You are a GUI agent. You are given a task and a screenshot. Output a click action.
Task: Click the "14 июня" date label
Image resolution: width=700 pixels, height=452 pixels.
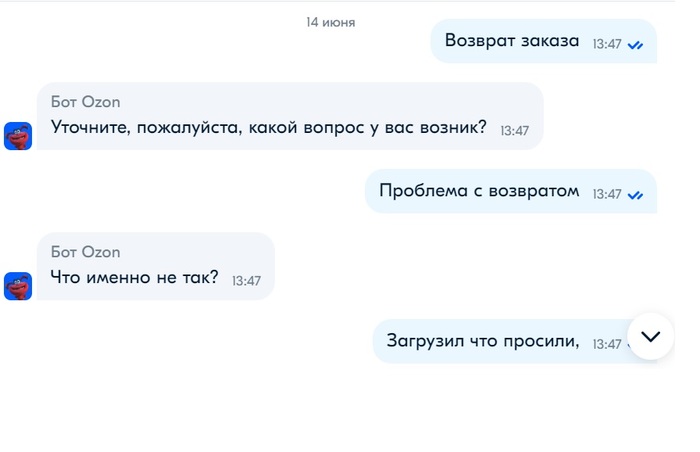[x=330, y=22]
